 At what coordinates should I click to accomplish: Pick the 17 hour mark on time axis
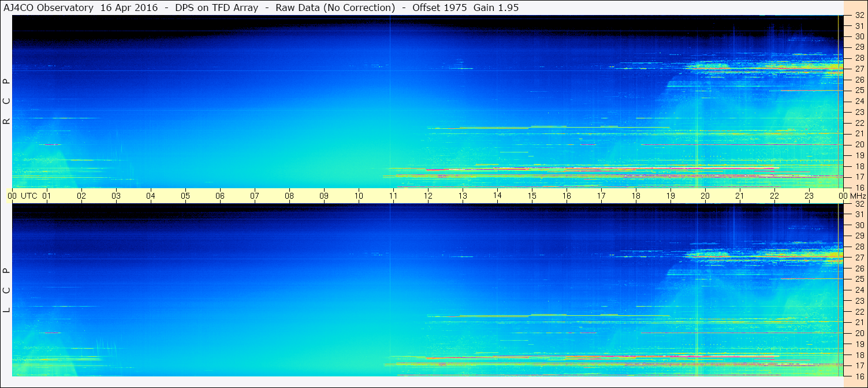[601, 196]
